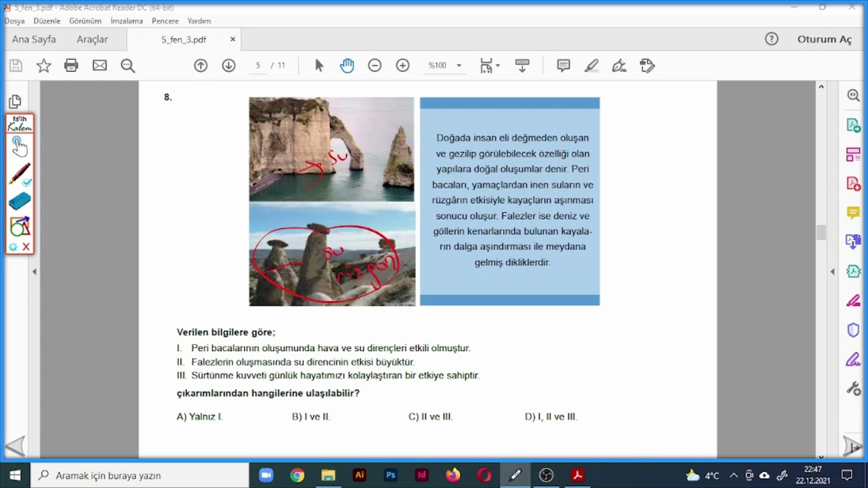Activate the Hand pan tool
868x488 pixels.
pos(347,66)
